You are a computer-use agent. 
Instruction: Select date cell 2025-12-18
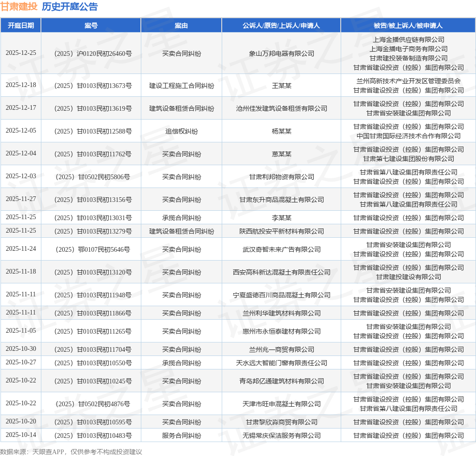20,85
